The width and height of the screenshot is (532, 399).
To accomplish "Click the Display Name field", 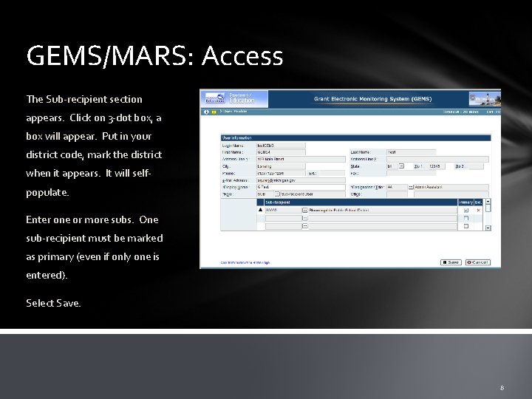I will tap(301, 187).
